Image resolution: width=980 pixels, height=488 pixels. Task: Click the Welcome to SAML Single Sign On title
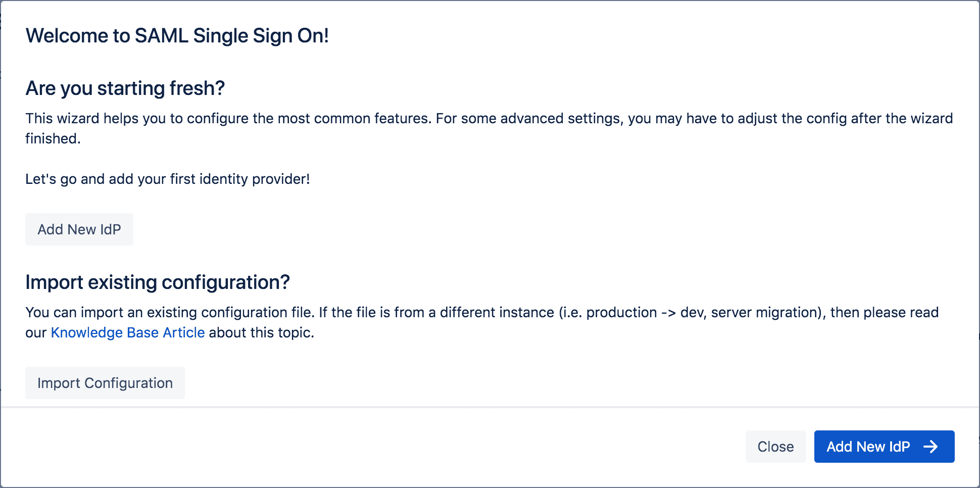click(178, 35)
